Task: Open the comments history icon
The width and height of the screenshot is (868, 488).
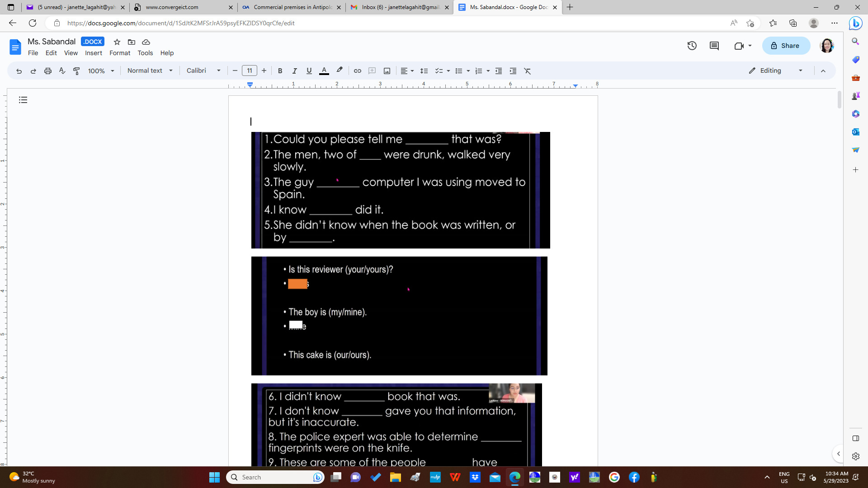Action: [x=714, y=46]
